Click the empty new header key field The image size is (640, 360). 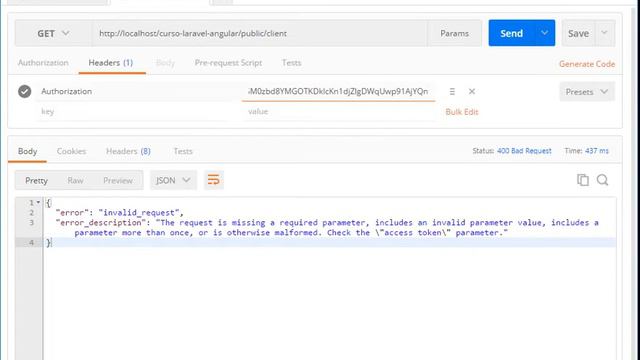(139, 111)
